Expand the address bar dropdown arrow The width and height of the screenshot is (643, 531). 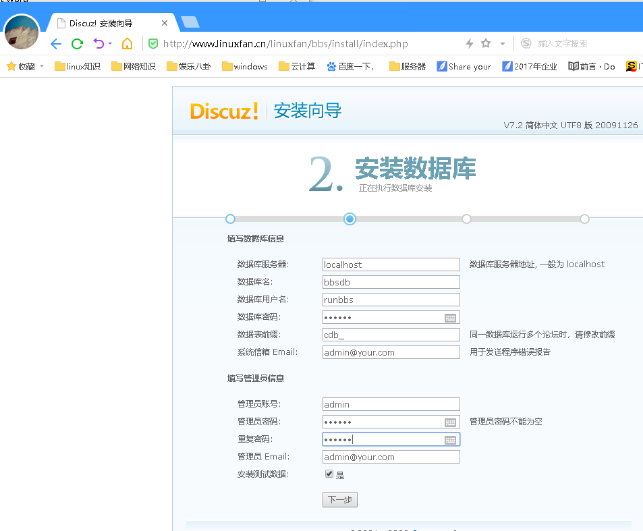click(x=502, y=43)
